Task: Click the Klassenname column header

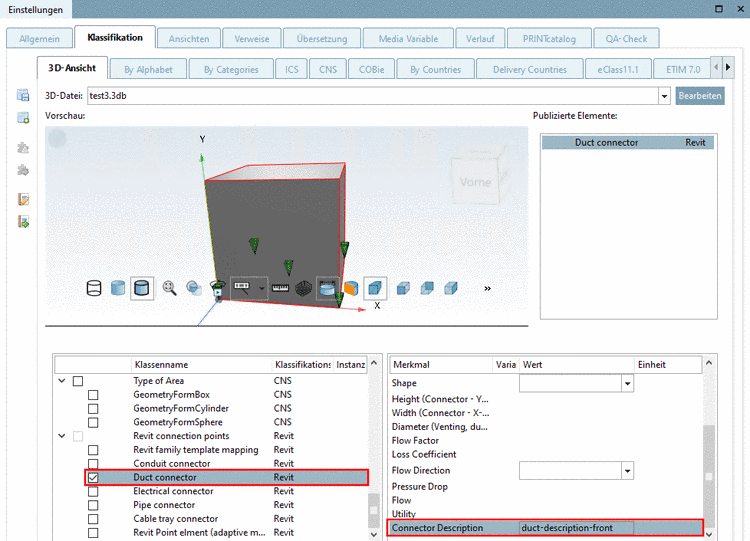Action: [201, 364]
